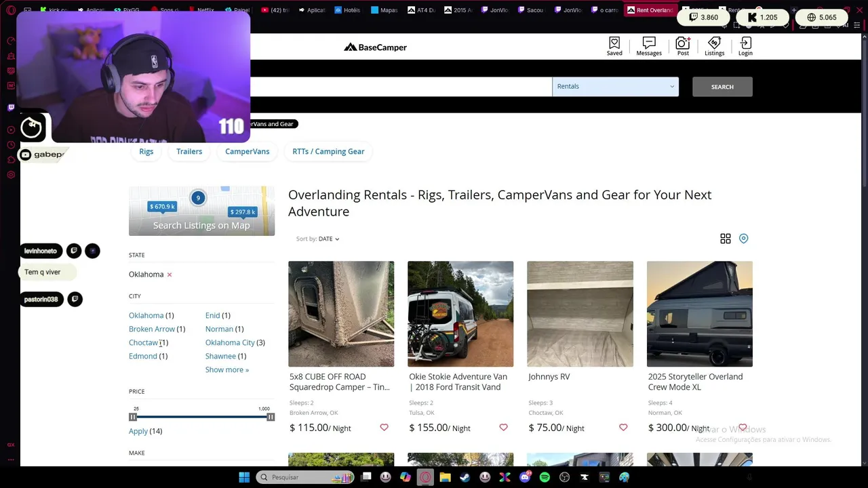
Task: Select the Trailers category tab
Action: click(x=189, y=151)
